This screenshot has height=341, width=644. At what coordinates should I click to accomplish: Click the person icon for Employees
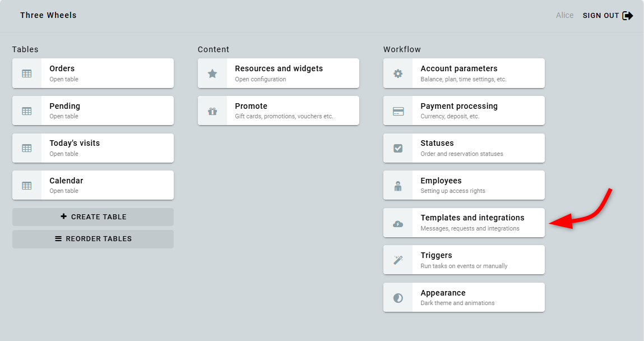click(x=398, y=186)
